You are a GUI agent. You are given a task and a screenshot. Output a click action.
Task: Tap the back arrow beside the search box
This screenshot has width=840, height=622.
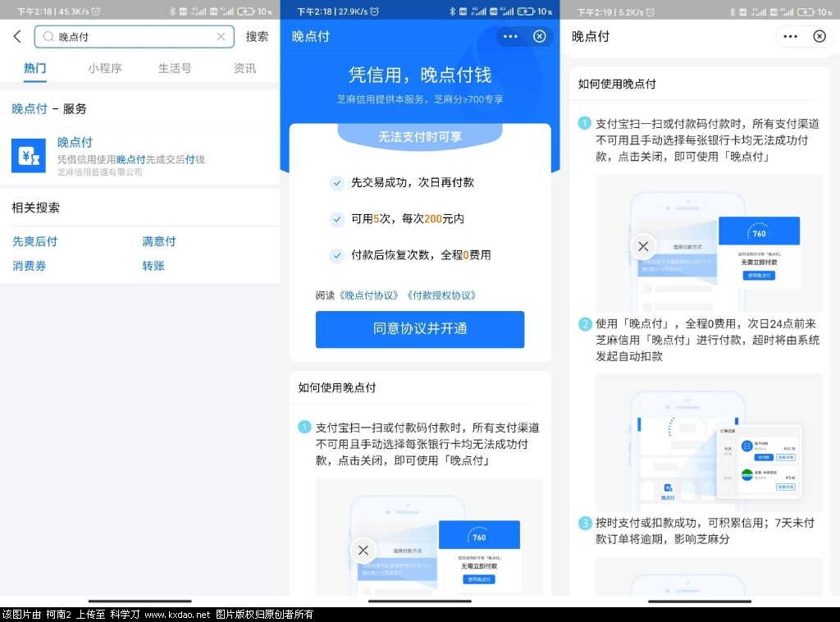pos(17,36)
